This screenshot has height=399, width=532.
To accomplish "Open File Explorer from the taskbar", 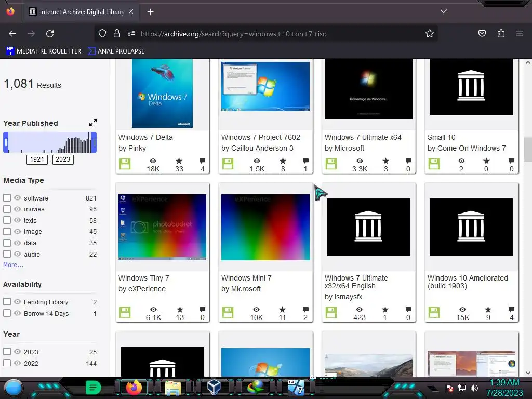I will [x=172, y=388].
